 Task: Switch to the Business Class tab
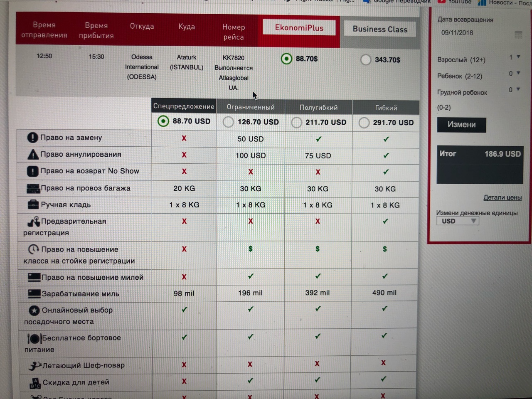pyautogui.click(x=380, y=29)
